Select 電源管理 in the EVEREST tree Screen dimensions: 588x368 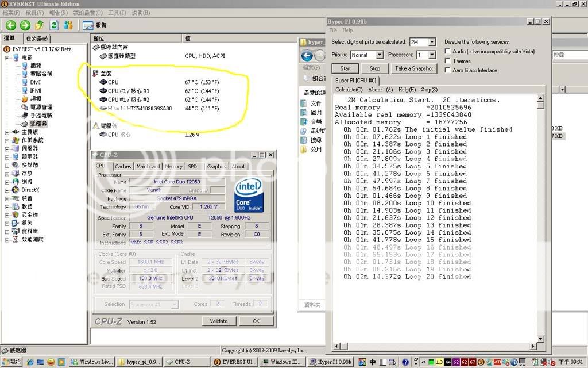point(37,107)
